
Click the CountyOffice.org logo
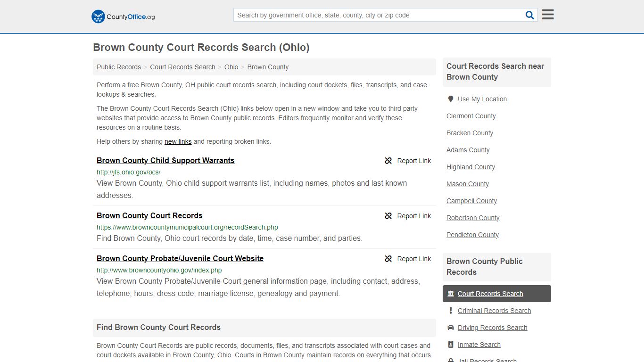123,16
